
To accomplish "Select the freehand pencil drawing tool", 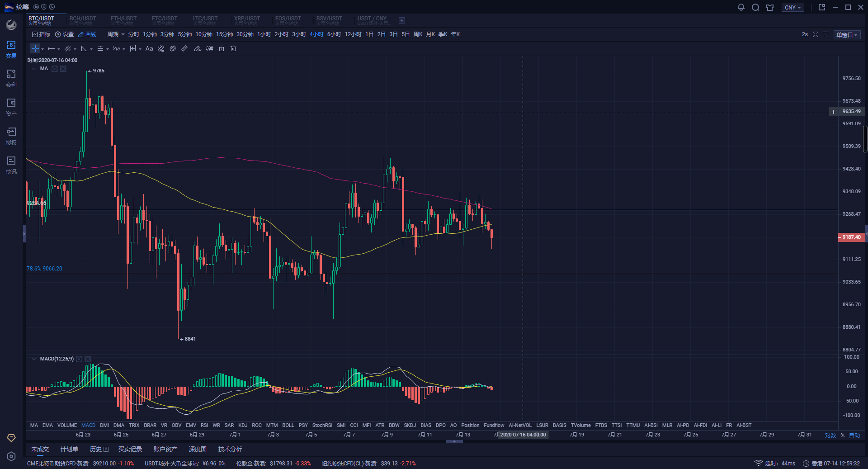I will pyautogui.click(x=198, y=48).
